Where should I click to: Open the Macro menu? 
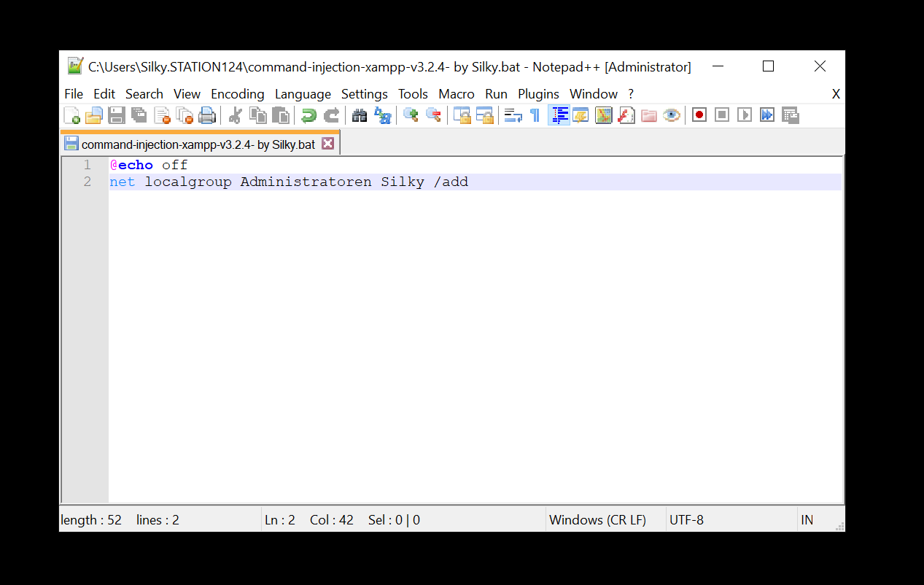coord(457,94)
